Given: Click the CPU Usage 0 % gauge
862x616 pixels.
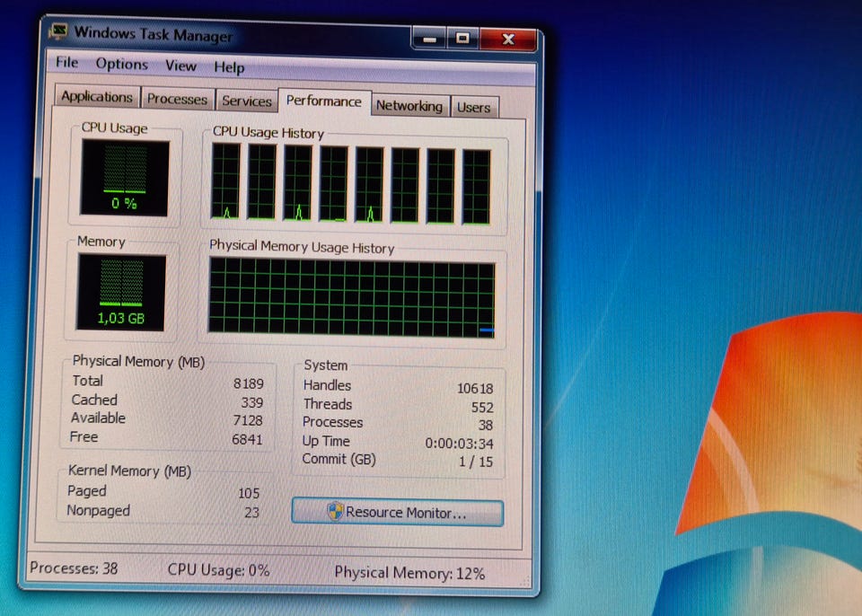Looking at the screenshot, I should [125, 177].
